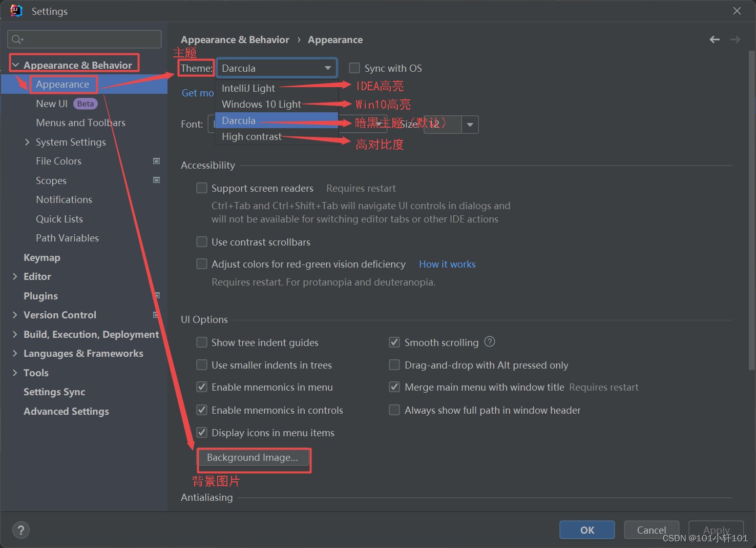Viewport: 756px width, 548px height.
Task: Click Appearance & Behavior breadcrumb
Action: click(235, 39)
